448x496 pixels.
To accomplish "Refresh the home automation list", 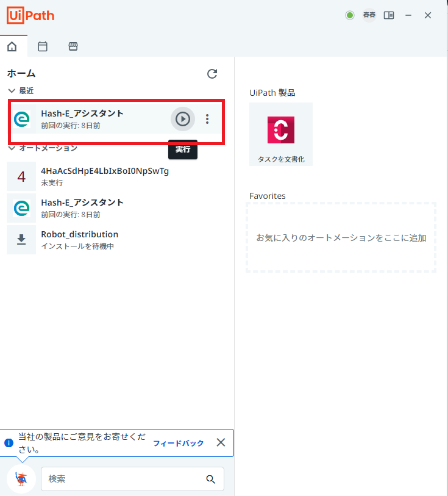I will tap(212, 74).
